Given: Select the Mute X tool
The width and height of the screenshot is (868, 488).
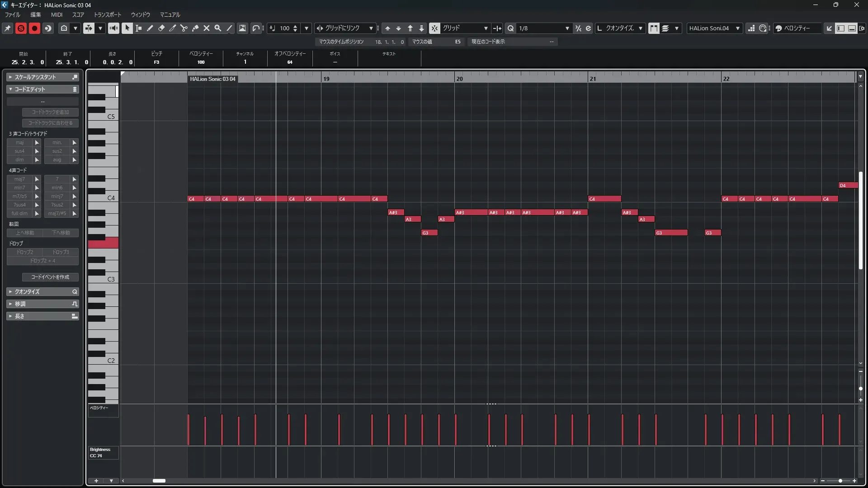Looking at the screenshot, I should [x=207, y=28].
